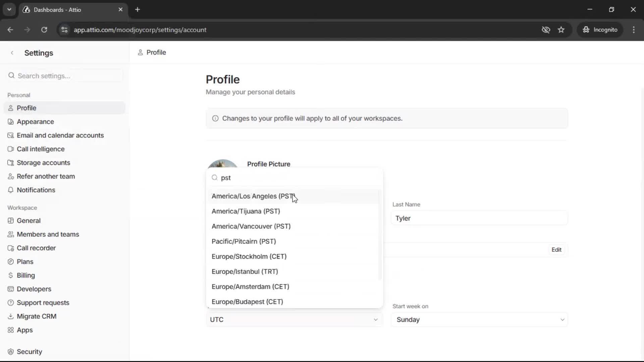The height and width of the screenshot is (362, 644).
Task: Open the Start week on dropdown
Action: [479, 319]
